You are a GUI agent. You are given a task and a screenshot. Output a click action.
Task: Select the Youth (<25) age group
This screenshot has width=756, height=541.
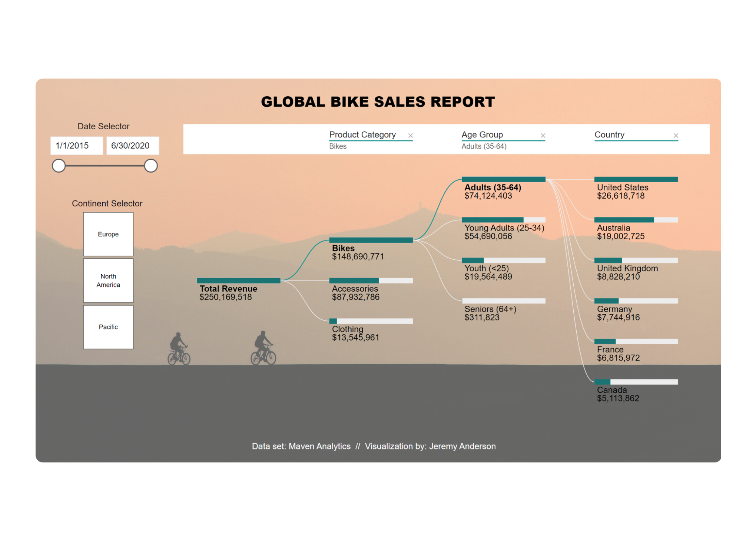coord(503,260)
